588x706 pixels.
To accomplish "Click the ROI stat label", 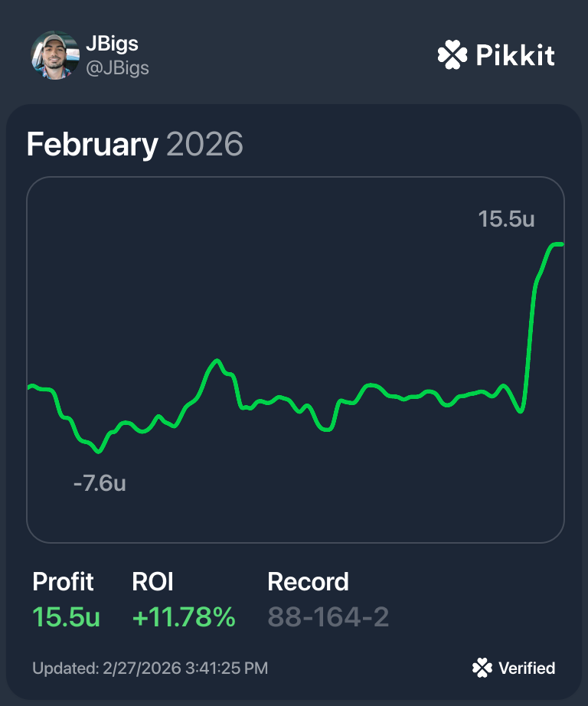I will (152, 582).
